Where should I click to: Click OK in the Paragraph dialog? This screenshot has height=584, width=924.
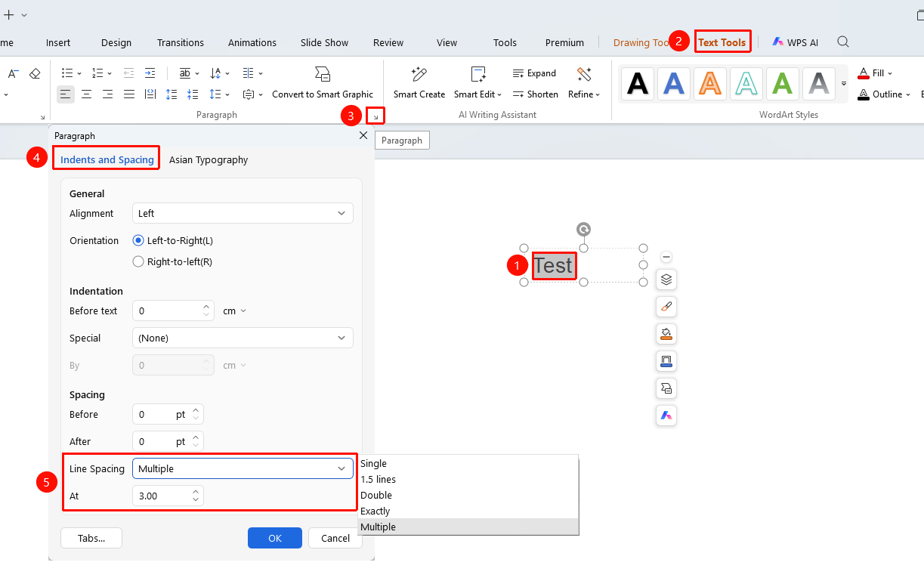pyautogui.click(x=275, y=538)
